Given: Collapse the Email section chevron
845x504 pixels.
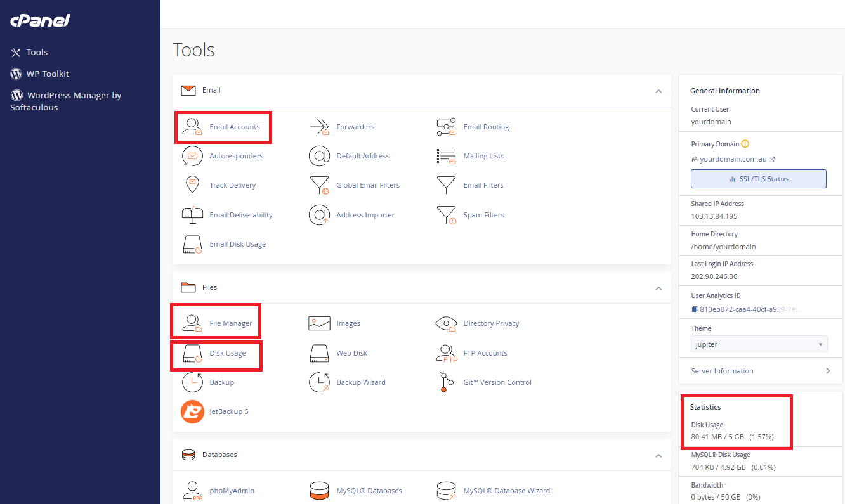Looking at the screenshot, I should tap(658, 91).
